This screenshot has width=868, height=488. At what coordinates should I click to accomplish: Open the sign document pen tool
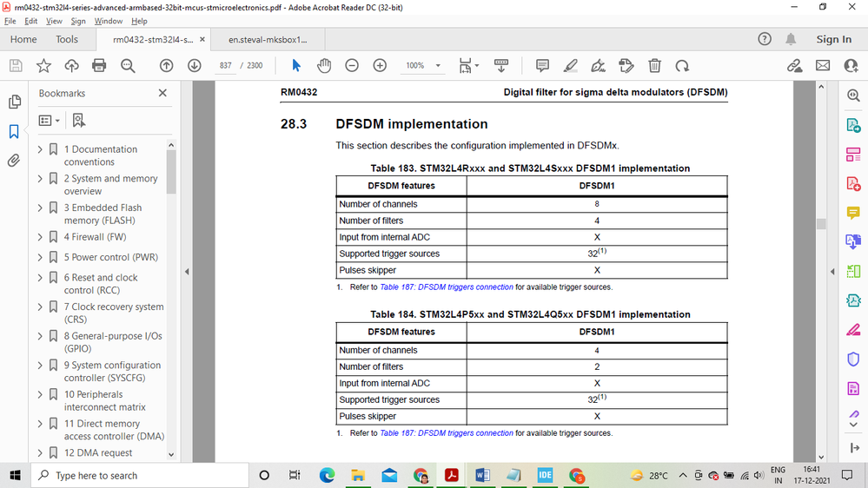click(x=599, y=66)
